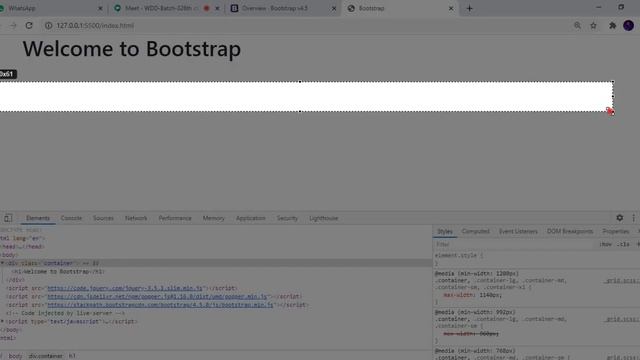Close the WhatsApp tab
This screenshot has width=640, height=360.
point(100,8)
